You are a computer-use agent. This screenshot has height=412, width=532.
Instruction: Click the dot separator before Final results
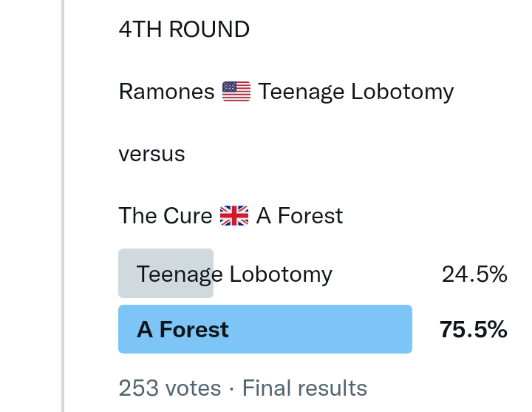point(232,388)
